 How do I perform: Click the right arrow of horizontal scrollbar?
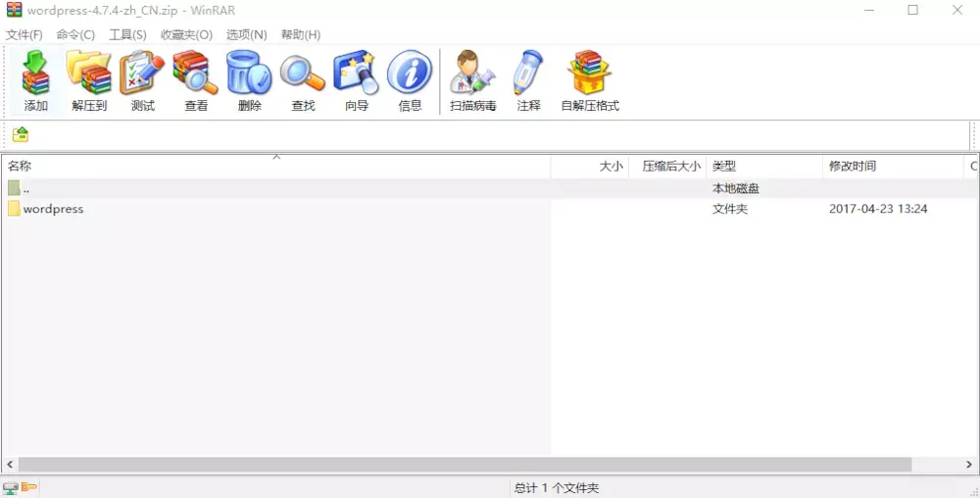click(969, 465)
